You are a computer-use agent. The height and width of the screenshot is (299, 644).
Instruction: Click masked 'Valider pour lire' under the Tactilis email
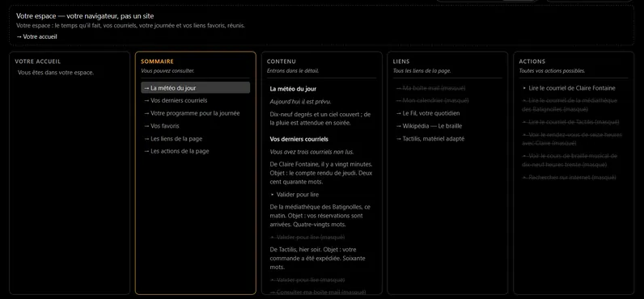coord(307,280)
